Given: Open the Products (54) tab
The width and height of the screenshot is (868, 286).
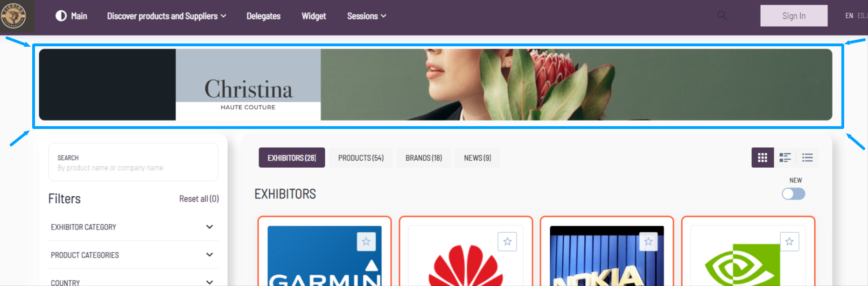Looking at the screenshot, I should tap(361, 158).
